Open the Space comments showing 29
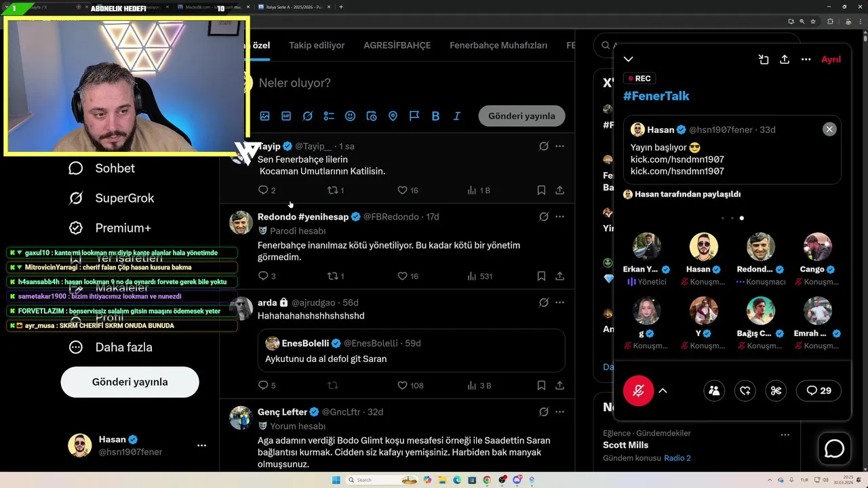The image size is (868, 488). pyautogui.click(x=819, y=390)
